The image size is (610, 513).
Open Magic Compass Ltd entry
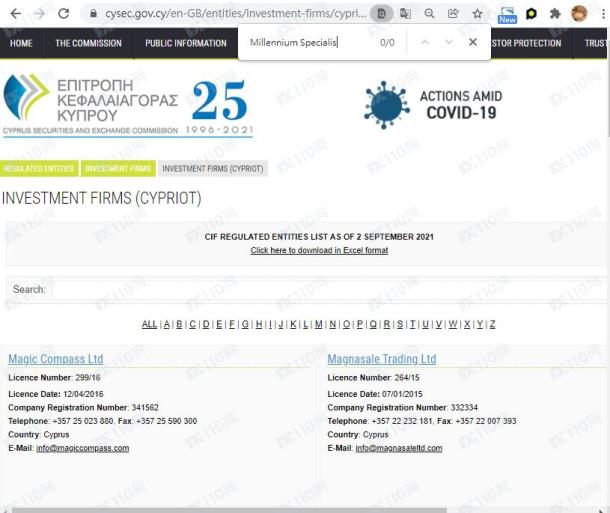pos(56,359)
